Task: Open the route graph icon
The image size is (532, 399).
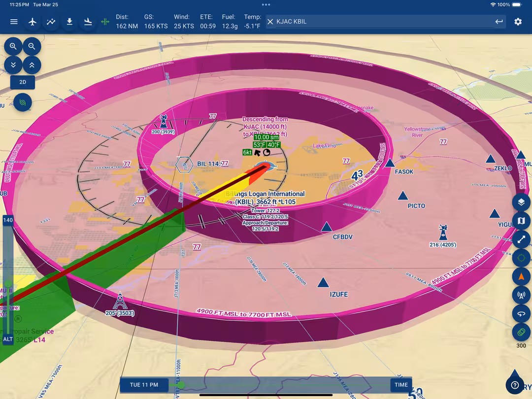Action: point(51,22)
